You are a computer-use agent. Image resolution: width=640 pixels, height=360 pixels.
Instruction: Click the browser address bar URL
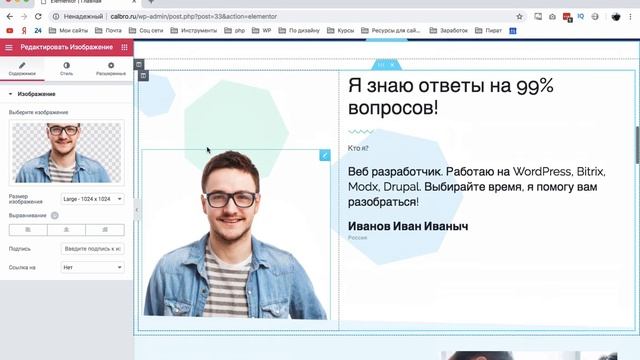tap(193, 17)
